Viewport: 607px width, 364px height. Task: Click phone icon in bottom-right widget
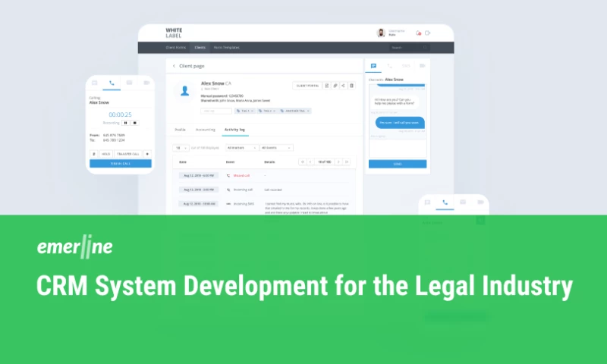point(445,202)
